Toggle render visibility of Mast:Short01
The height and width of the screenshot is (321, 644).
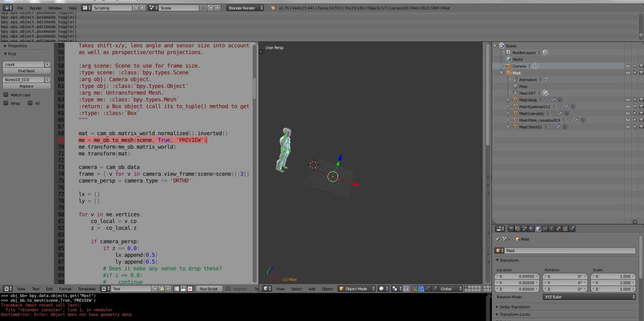coord(641,127)
